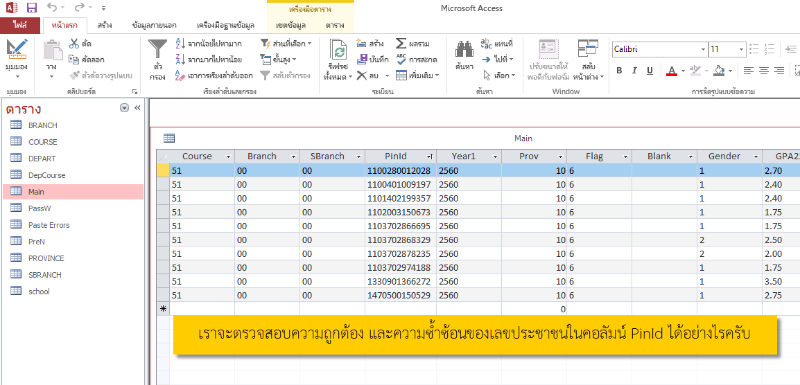Screen dimensions: 800x385
Task: Click the Save icon in quick access toolbar
Action: (x=32, y=8)
